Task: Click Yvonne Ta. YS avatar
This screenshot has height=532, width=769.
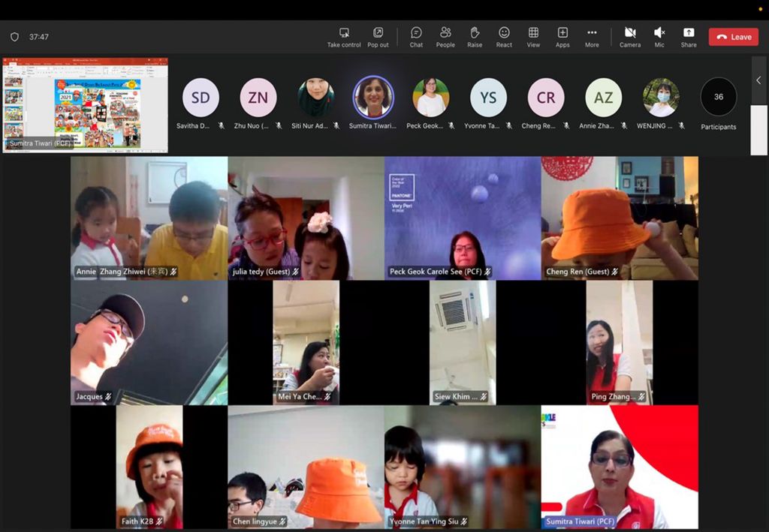Action: (x=488, y=98)
